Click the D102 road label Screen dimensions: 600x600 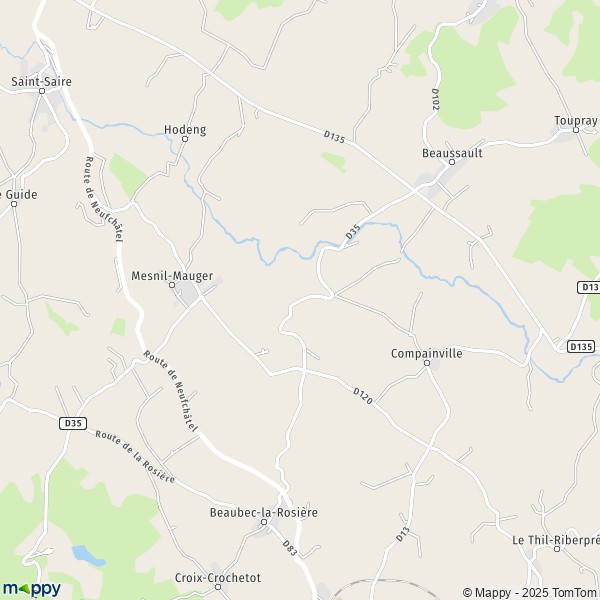click(435, 99)
